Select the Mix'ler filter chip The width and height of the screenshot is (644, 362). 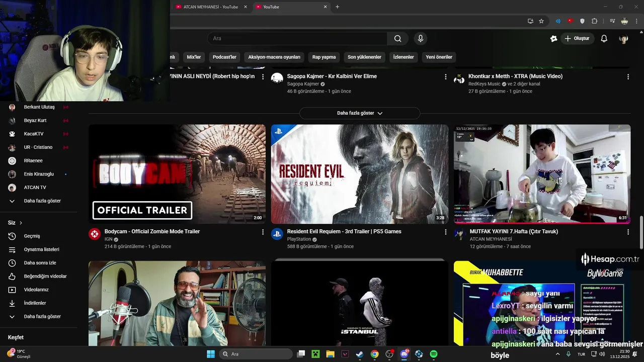194,57
